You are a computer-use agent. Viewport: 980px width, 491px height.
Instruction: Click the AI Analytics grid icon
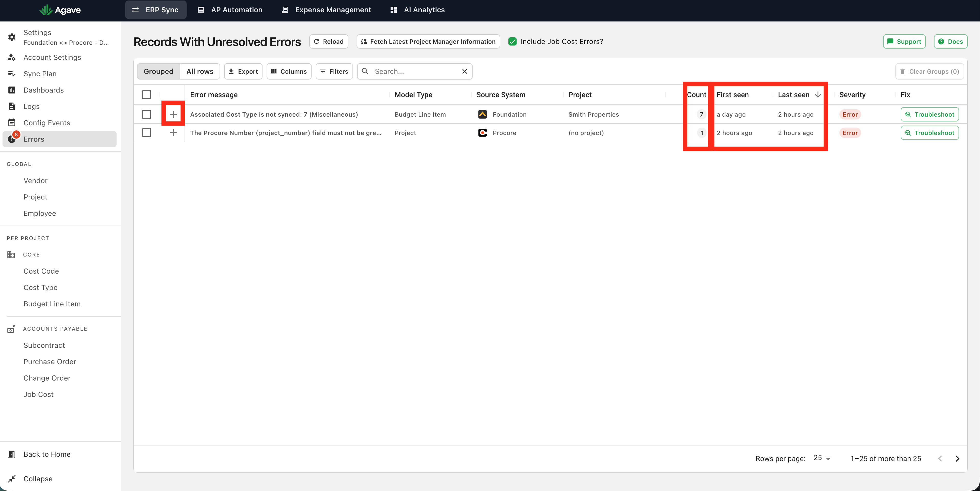[x=394, y=10]
